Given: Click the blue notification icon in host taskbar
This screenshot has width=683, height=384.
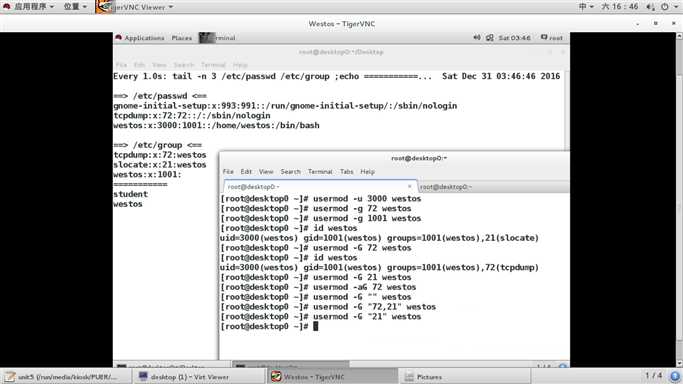Looking at the screenshot, I should point(675,376).
